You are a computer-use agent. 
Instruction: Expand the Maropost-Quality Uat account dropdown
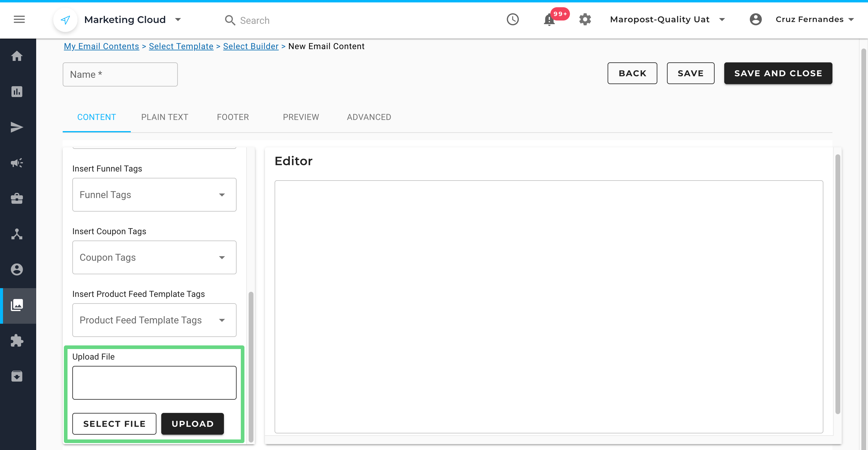667,20
